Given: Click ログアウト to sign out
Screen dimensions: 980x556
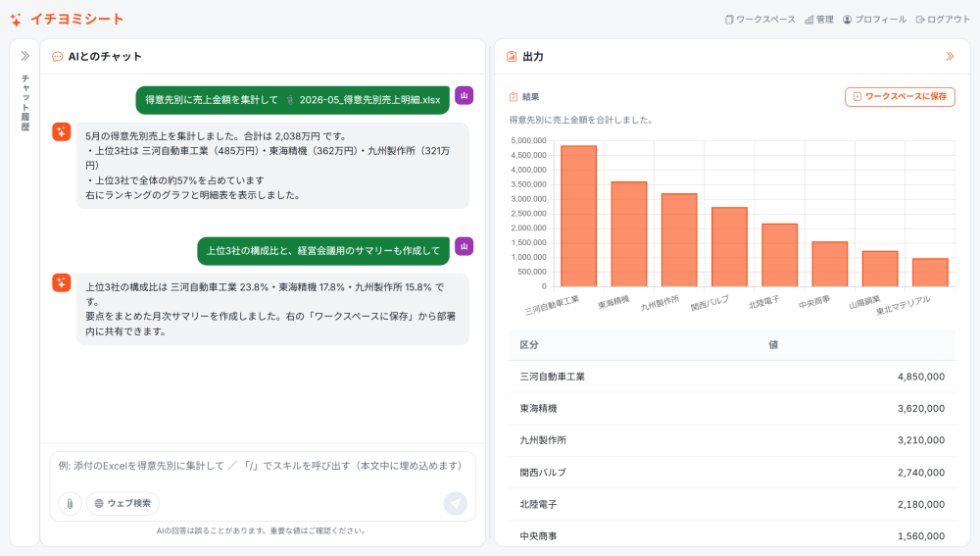Looking at the screenshot, I should pos(943,20).
